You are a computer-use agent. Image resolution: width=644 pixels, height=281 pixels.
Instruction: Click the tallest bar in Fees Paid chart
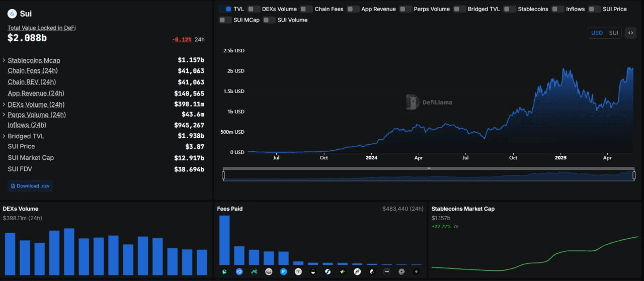tap(224, 240)
